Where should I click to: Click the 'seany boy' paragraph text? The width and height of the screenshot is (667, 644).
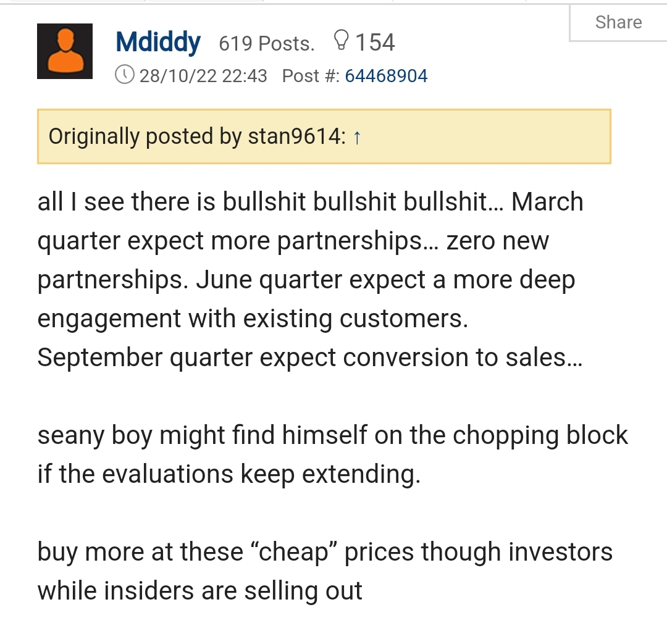coord(333,454)
